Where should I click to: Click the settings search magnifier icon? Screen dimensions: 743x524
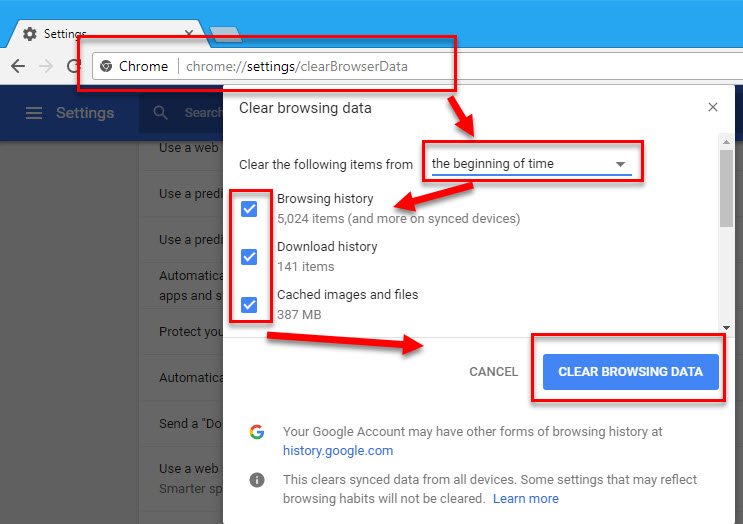[x=160, y=113]
